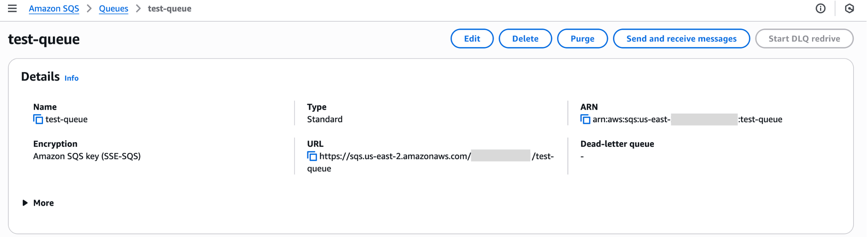Screen dimensions: 868x237
Task: Click Start DLQ redrive button
Action: (804, 38)
